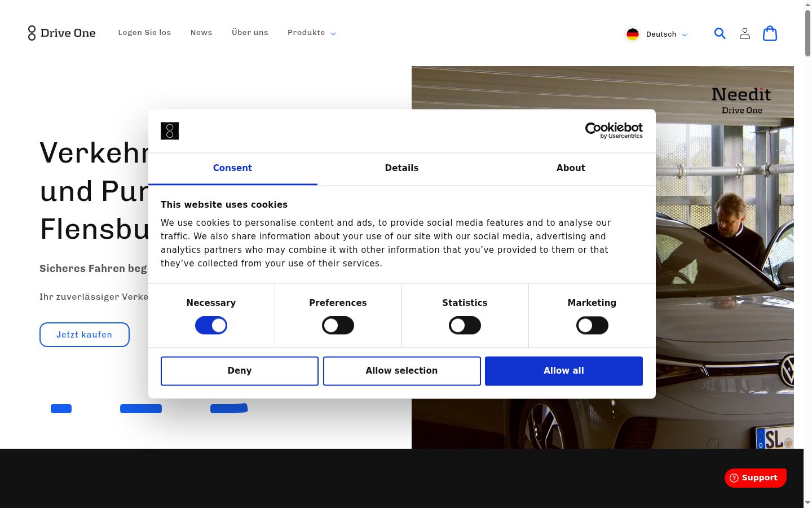Open the red Support chat button
Image resolution: width=812 pixels, height=508 pixels.
click(x=756, y=478)
